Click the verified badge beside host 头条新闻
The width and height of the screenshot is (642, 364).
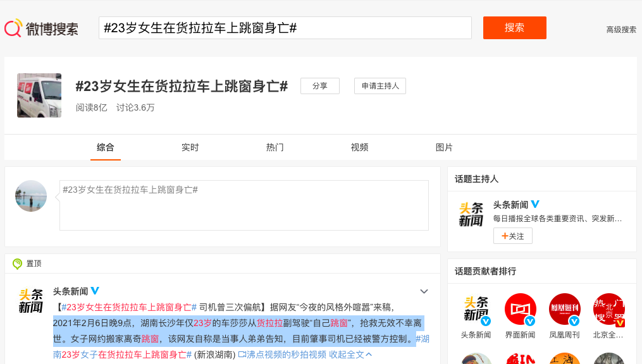pyautogui.click(x=535, y=203)
